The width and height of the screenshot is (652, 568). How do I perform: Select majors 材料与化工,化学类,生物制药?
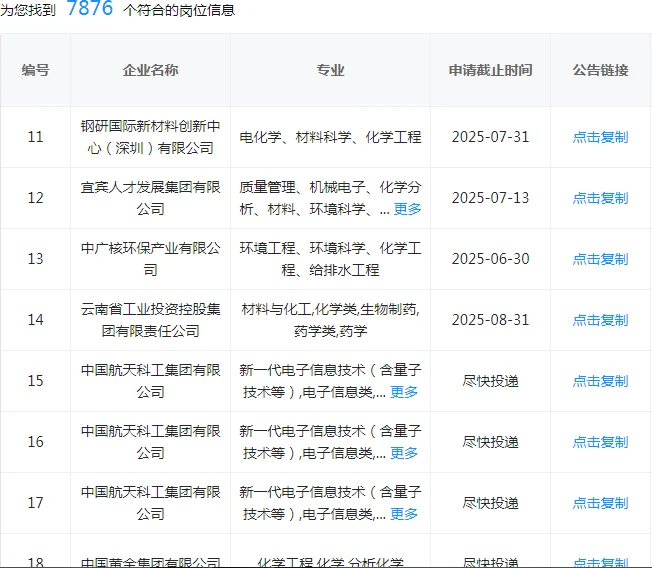point(331,320)
